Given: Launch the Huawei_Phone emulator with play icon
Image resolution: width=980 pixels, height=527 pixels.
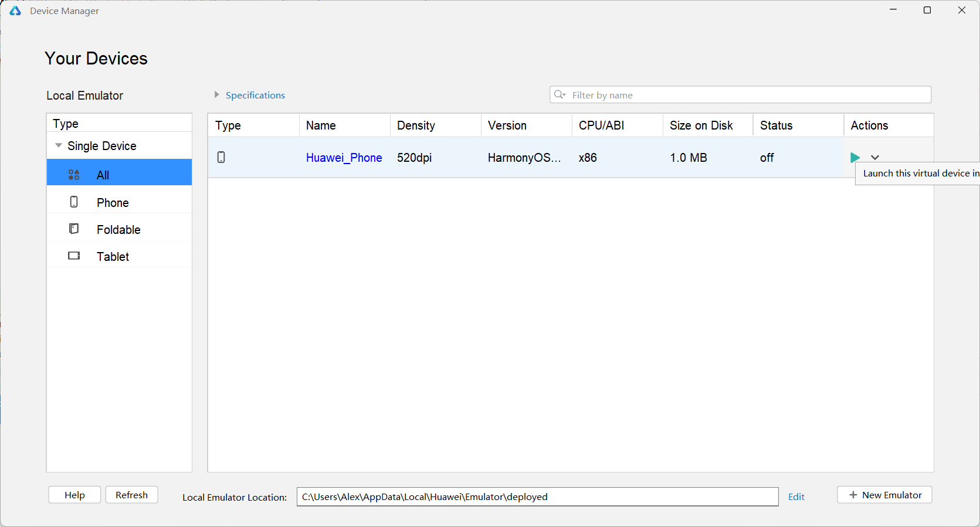Looking at the screenshot, I should pyautogui.click(x=855, y=158).
